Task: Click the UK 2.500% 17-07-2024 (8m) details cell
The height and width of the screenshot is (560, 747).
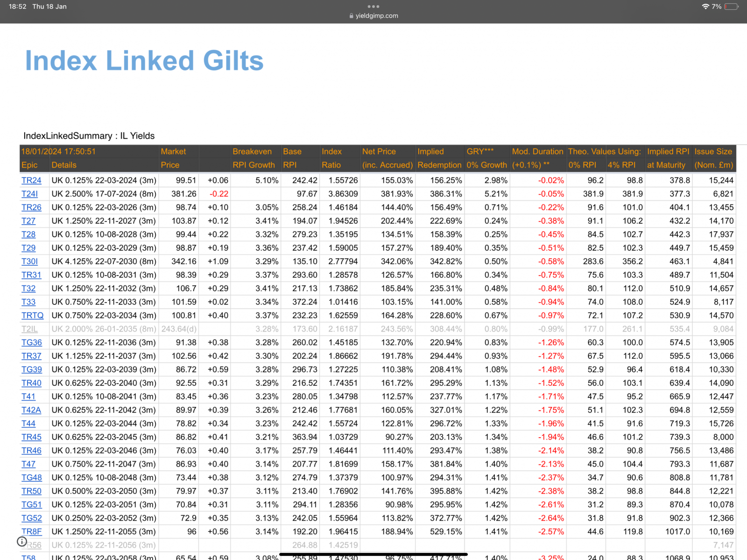Action: click(104, 194)
